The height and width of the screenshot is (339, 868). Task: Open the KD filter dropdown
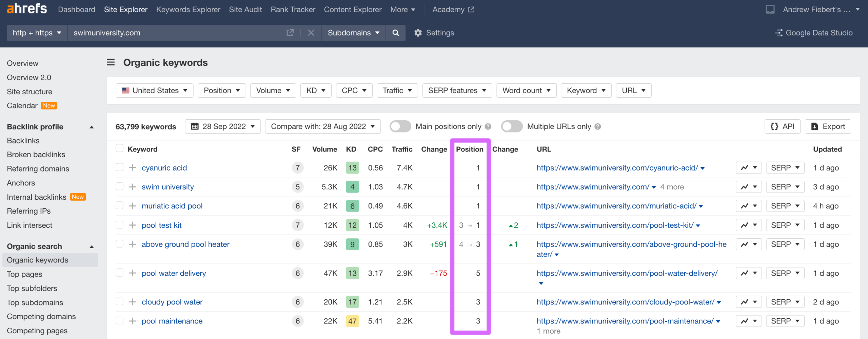316,91
